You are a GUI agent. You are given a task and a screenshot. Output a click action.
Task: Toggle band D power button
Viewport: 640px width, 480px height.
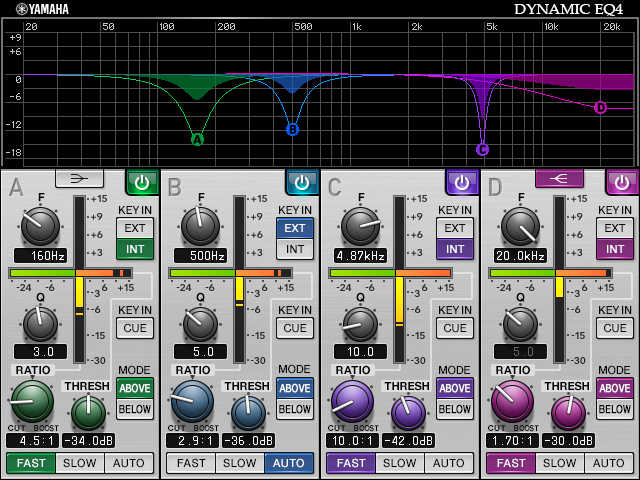pyautogui.click(x=622, y=182)
